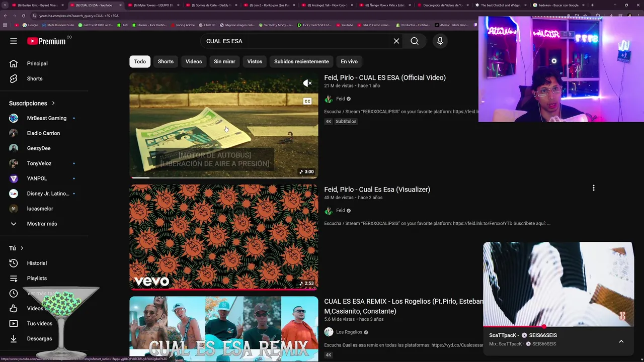The image size is (644, 362).
Task: Open a new browser tab
Action: click(592, 5)
